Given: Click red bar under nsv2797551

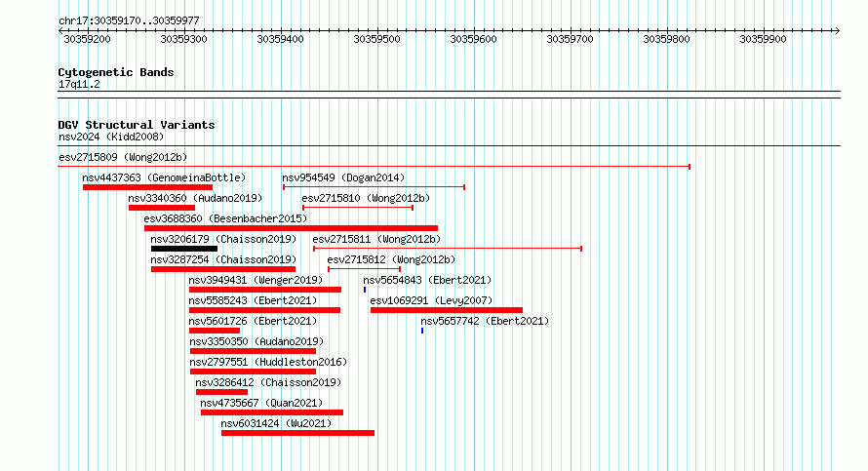Looking at the screenshot, I should click(x=253, y=372).
